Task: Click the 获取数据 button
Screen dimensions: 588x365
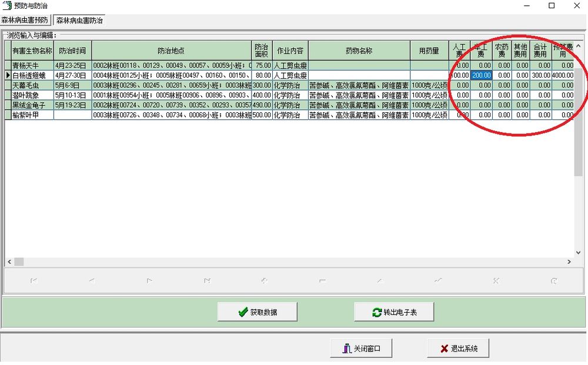Action: coord(258,312)
